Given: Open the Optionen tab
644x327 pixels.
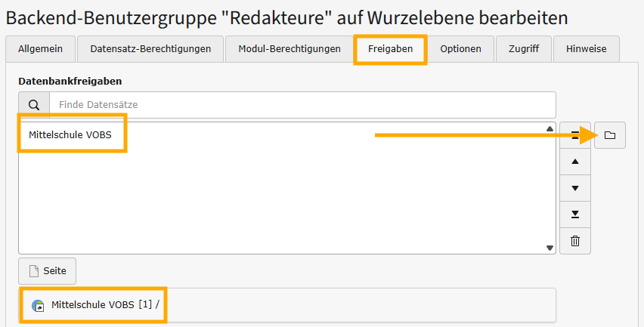Looking at the screenshot, I should [460, 49].
